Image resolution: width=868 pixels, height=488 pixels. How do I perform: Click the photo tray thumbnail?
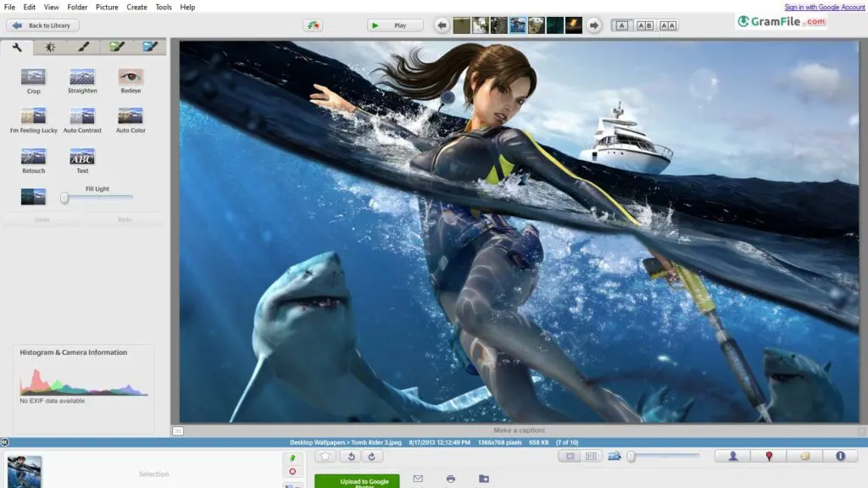(x=25, y=471)
